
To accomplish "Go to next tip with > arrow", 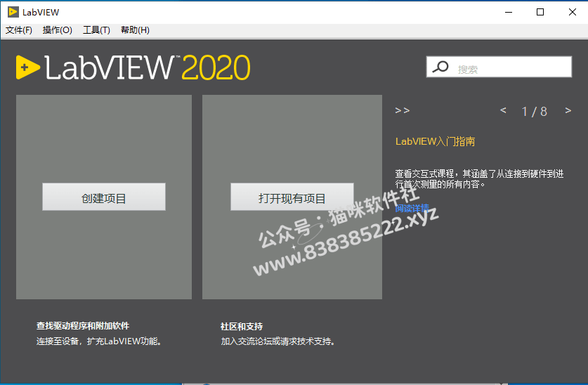I will click(568, 110).
